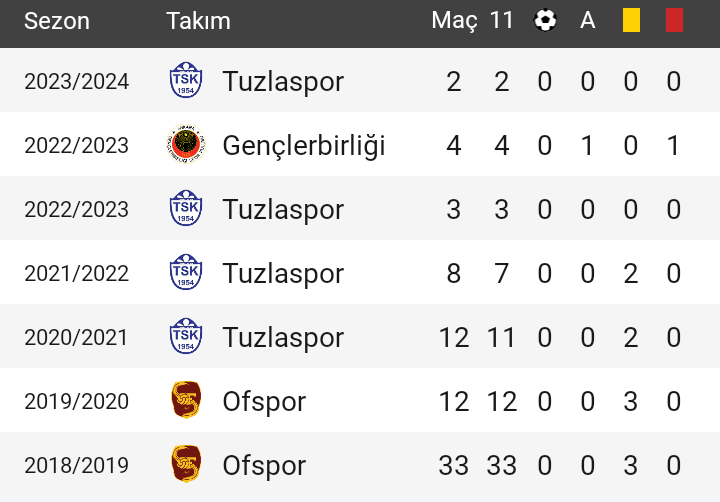
Task: Click the '11' starting lineup header
Action: point(501,21)
